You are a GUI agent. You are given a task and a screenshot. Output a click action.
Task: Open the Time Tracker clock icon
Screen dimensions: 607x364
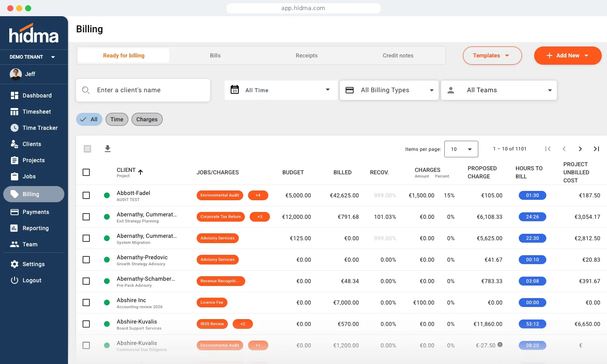tap(15, 128)
